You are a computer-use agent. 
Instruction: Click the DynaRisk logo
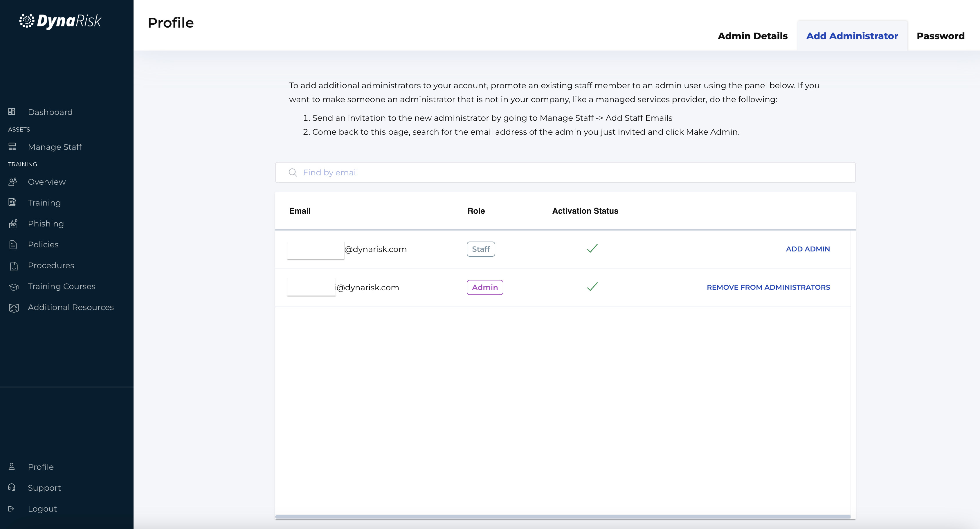[x=60, y=21]
